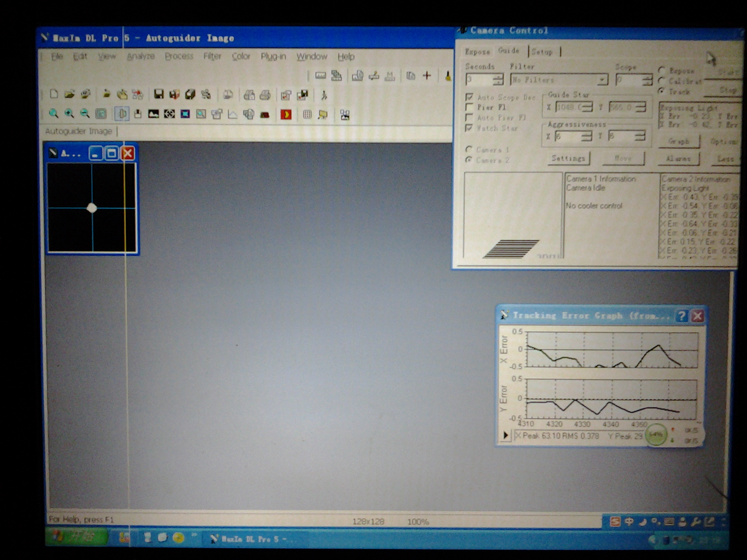
Task: Click the red and yellow moon icon
Action: point(286,114)
